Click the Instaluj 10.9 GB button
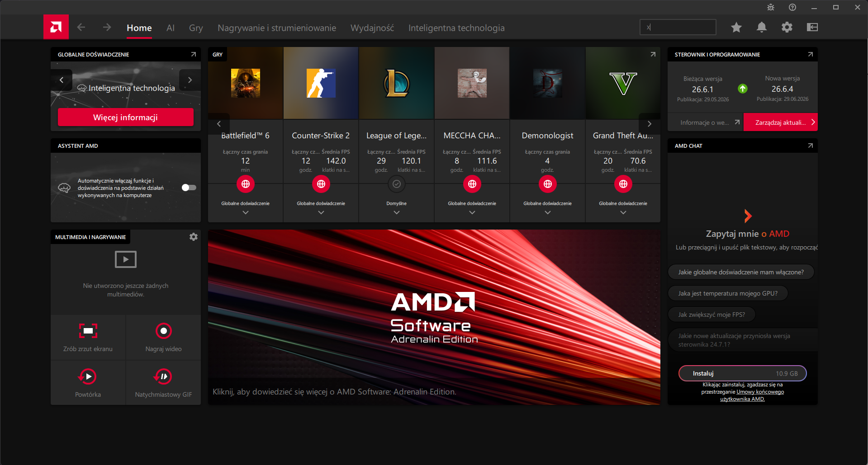 743,373
